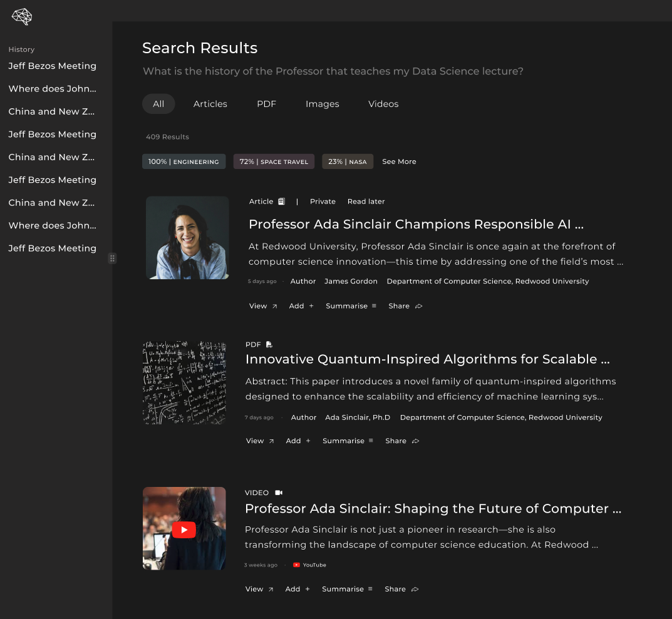Click the Share arrow icon on the Ada Sinclair article

[x=418, y=306]
